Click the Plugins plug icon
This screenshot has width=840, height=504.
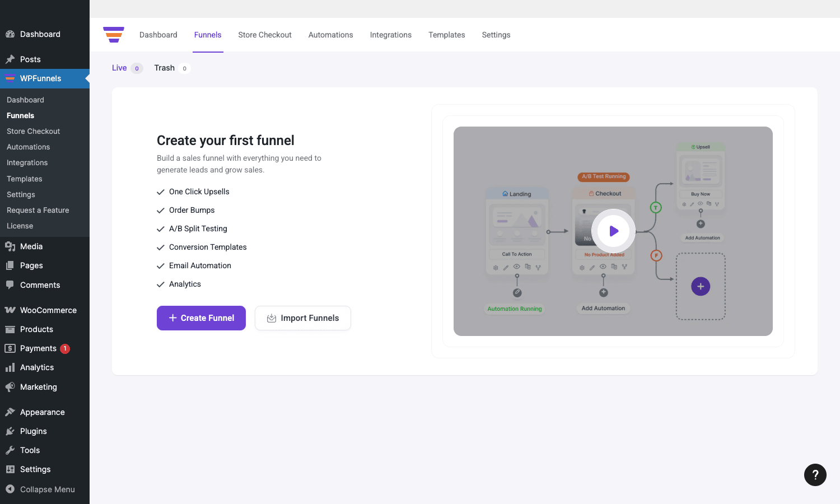coord(10,431)
